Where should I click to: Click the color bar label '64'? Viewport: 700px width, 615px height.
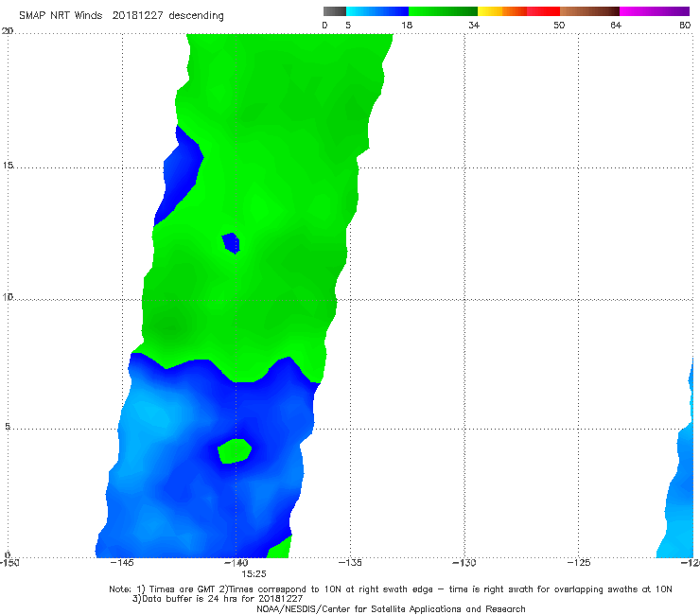point(616,26)
